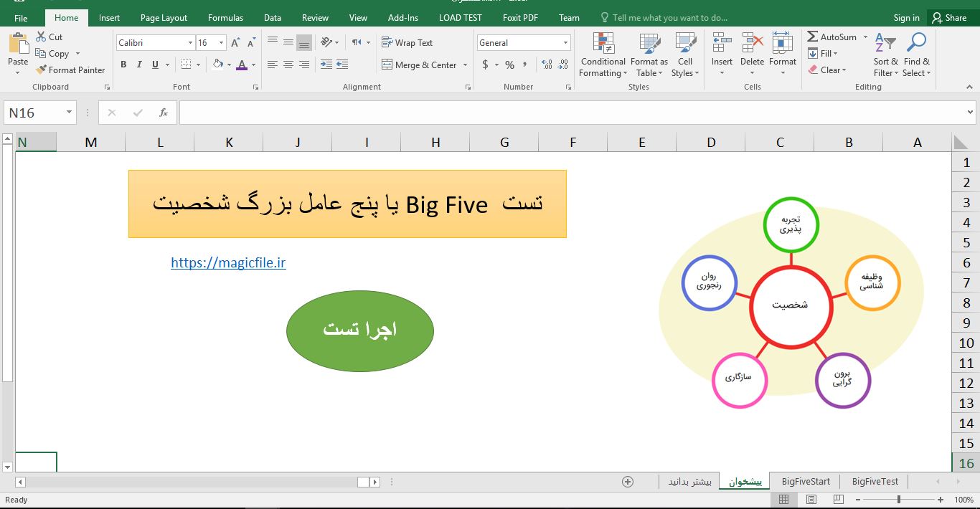The image size is (980, 509).
Task: Align text left in cell
Action: point(273,65)
